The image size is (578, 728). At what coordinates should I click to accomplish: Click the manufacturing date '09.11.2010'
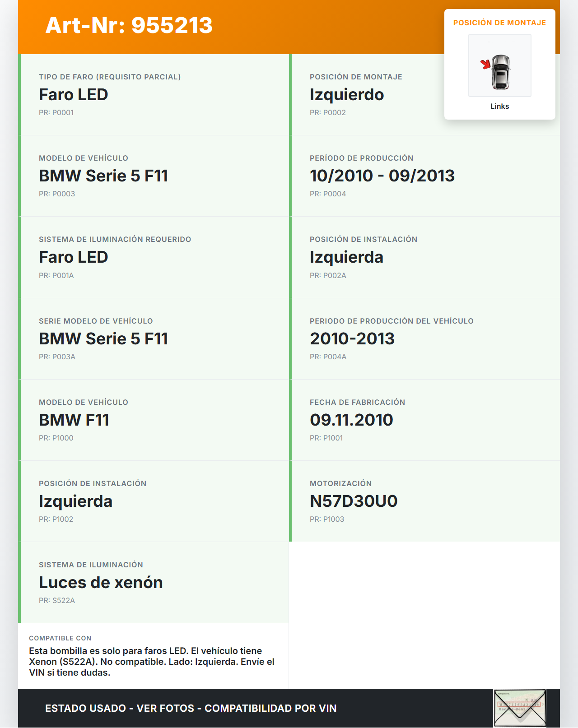pyautogui.click(x=351, y=420)
